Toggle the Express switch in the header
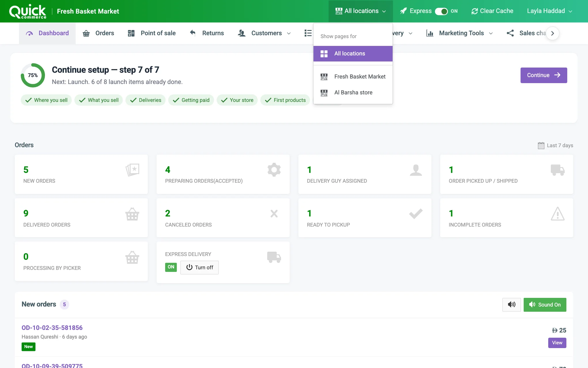This screenshot has width=588, height=368. pos(441,11)
